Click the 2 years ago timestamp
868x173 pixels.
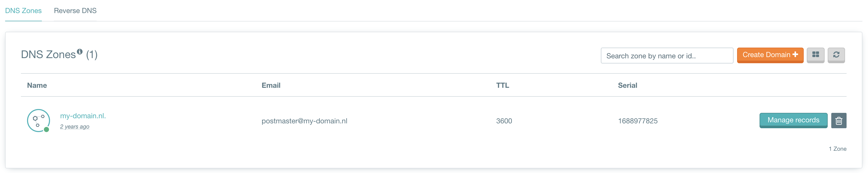75,127
